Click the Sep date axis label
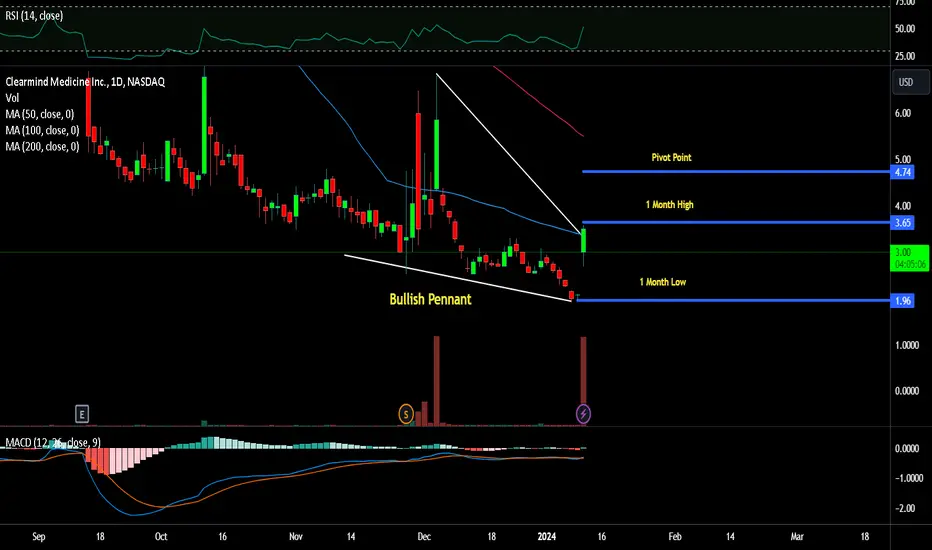 click(38, 536)
